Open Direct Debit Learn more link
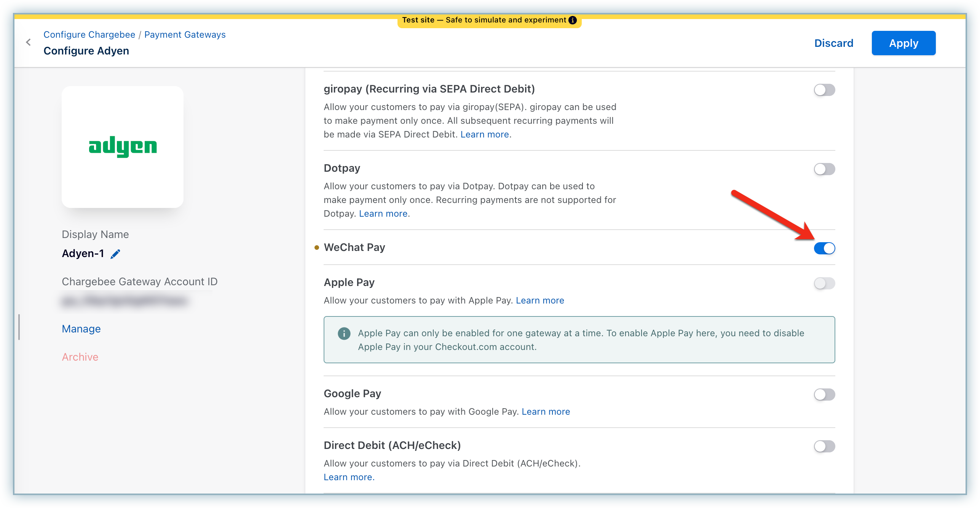Screen dimensions: 980x508 point(349,477)
